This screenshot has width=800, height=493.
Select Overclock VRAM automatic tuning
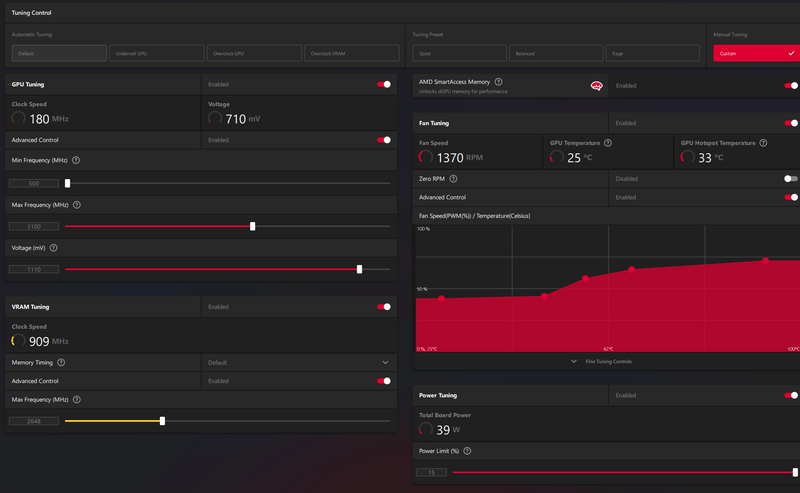pyautogui.click(x=352, y=53)
